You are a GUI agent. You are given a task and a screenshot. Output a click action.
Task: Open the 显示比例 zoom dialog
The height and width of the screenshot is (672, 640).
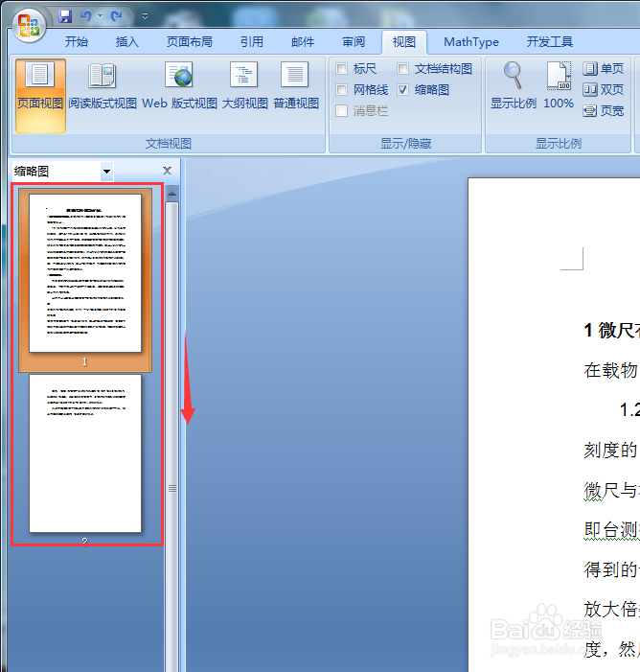514,86
